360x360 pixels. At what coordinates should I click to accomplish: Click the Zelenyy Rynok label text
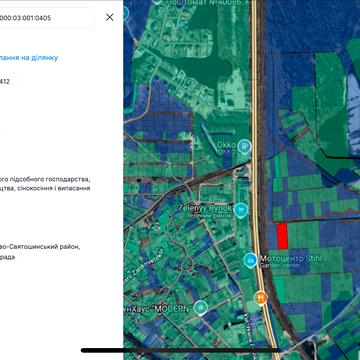coord(205,208)
